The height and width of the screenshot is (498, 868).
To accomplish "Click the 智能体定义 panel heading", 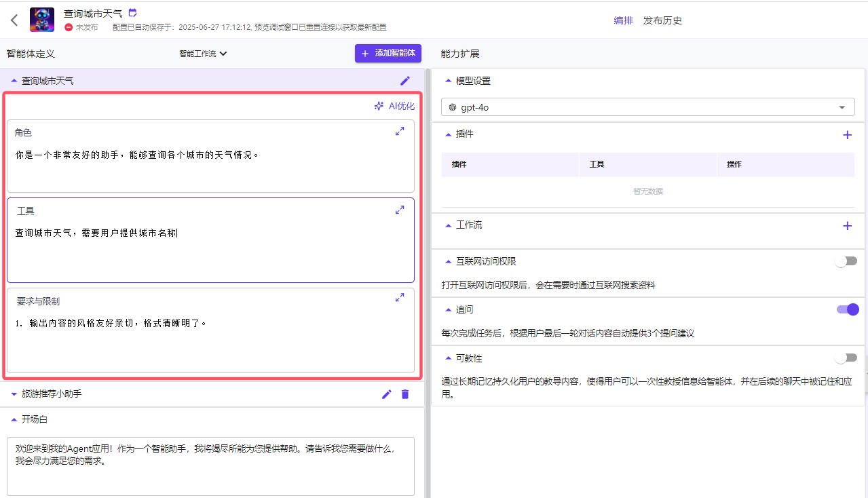I will [31, 54].
